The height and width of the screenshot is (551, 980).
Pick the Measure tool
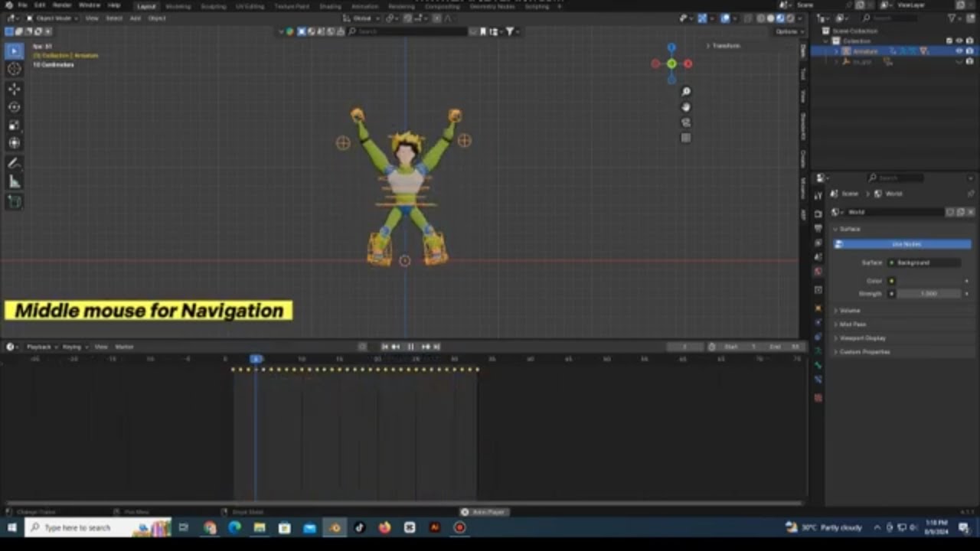coord(14,181)
